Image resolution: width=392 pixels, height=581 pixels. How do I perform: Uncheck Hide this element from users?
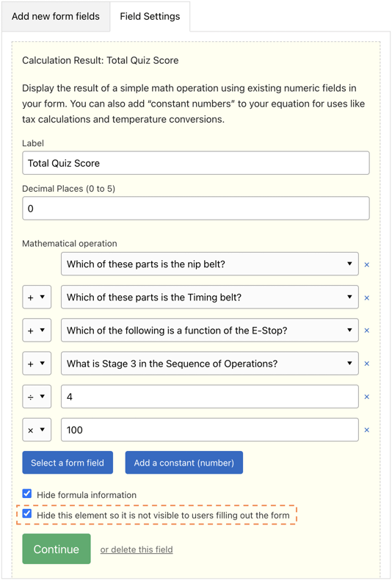[27, 513]
